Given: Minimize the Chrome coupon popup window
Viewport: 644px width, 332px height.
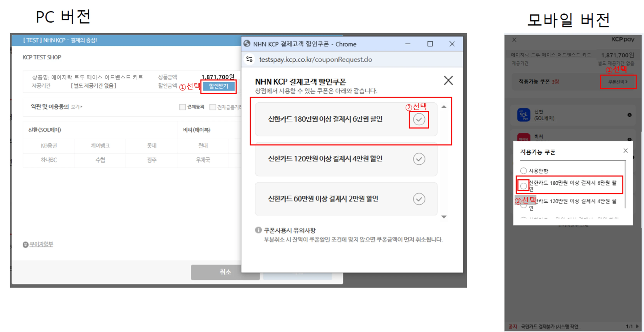Looking at the screenshot, I should pos(408,44).
